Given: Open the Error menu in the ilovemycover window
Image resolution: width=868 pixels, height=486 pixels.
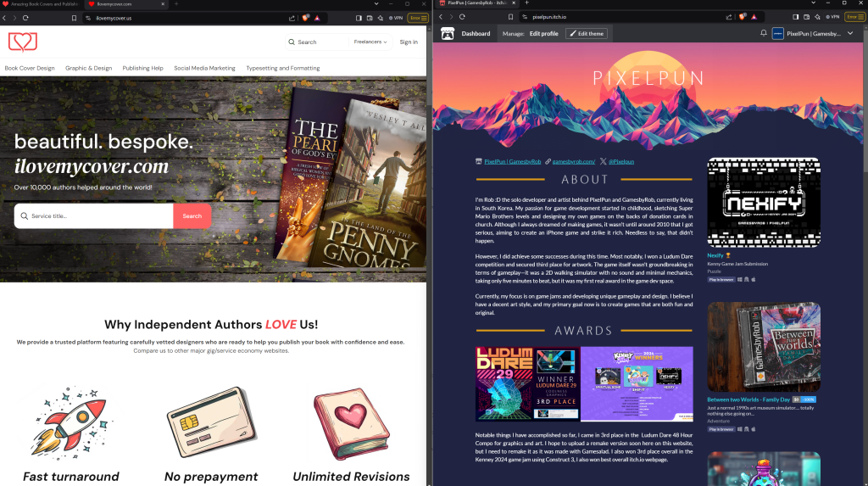Looking at the screenshot, I should pyautogui.click(x=418, y=18).
